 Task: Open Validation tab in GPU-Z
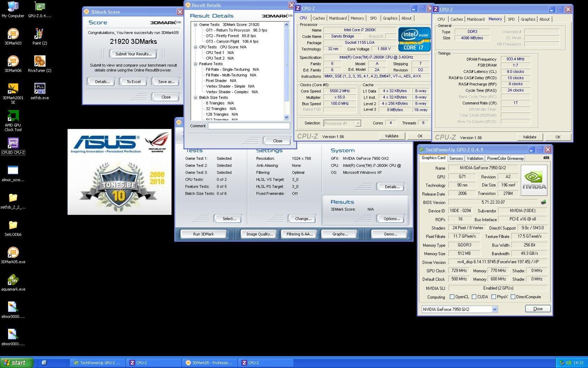pos(475,158)
